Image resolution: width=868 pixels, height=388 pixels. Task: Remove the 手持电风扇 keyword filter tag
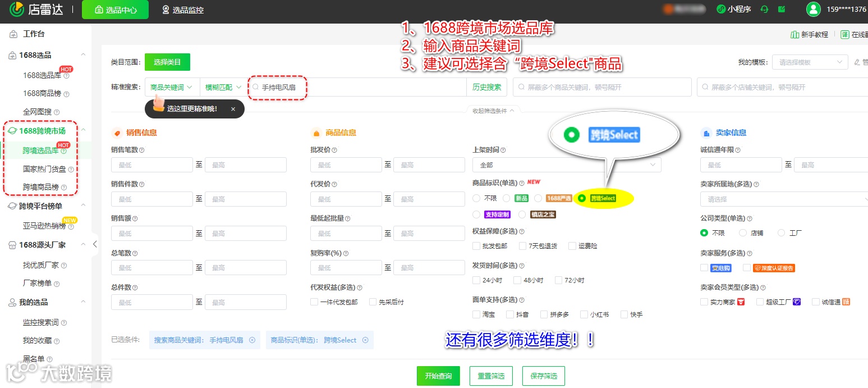coord(252,340)
